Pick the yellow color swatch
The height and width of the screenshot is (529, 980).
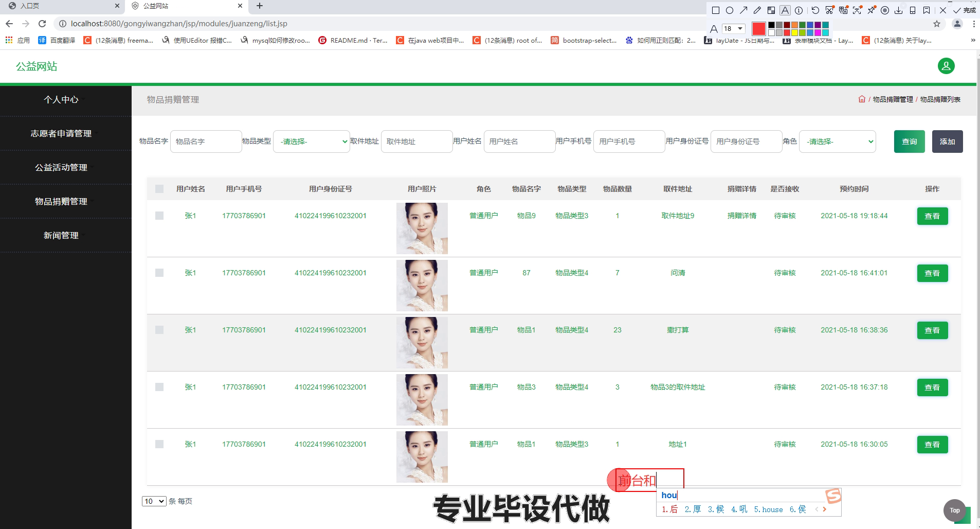coord(794,32)
